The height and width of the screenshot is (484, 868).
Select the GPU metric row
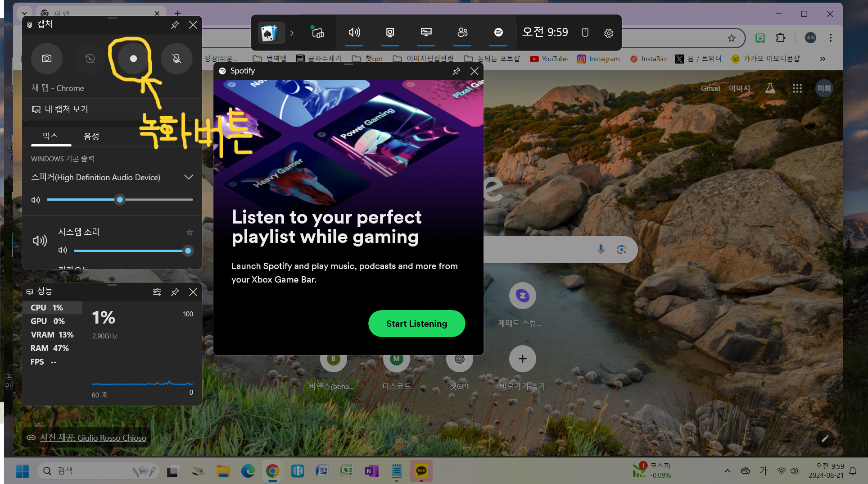(53, 321)
